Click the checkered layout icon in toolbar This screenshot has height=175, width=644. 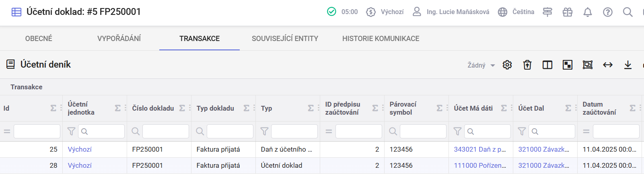click(x=568, y=65)
